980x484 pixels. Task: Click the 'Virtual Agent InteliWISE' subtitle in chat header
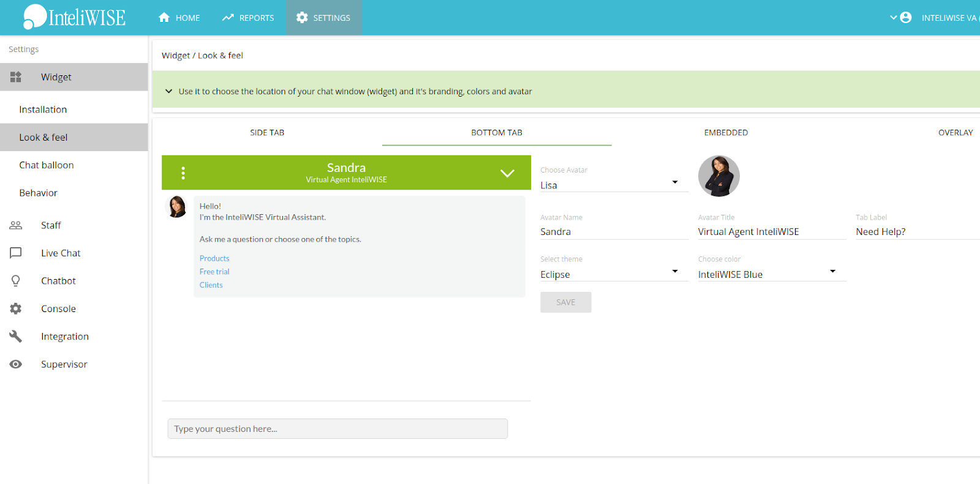(347, 180)
